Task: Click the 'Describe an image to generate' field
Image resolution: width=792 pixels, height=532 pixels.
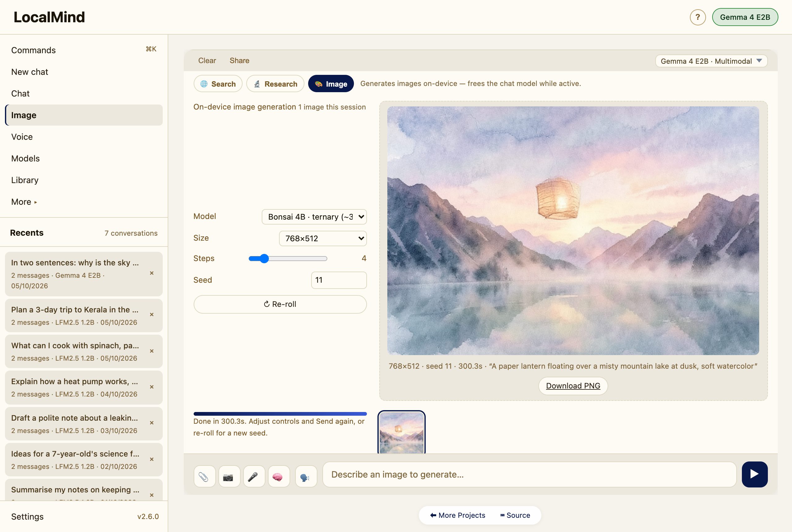Action: (x=529, y=474)
